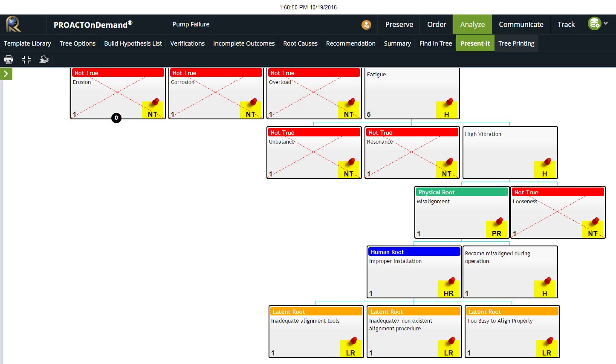
Task: Open the pinned NT note on Unbalance
Action: [x=349, y=169]
